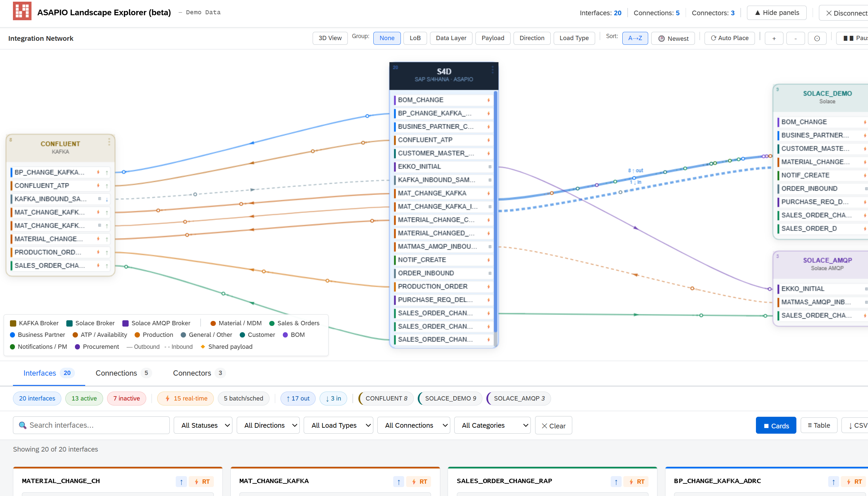
Task: Click the zoom out minus button
Action: (x=795, y=38)
